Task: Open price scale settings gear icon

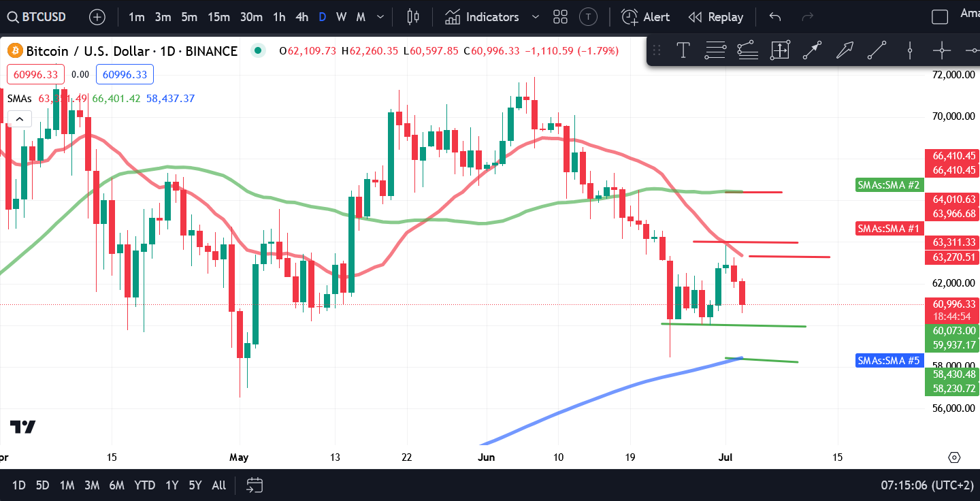Action: coord(954,457)
